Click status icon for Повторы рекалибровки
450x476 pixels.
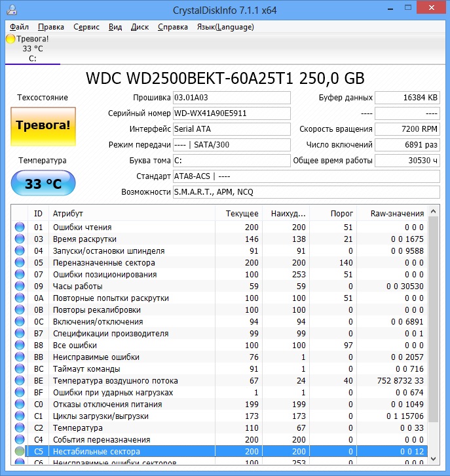20,310
